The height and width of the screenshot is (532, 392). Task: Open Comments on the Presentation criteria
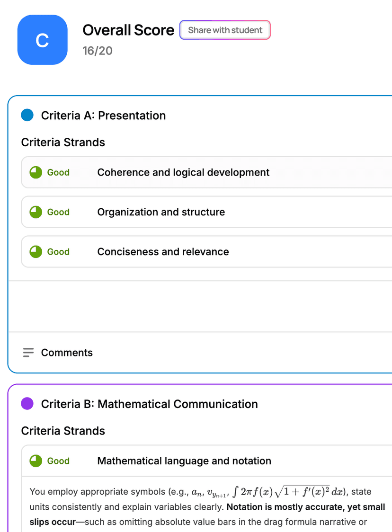[67, 352]
